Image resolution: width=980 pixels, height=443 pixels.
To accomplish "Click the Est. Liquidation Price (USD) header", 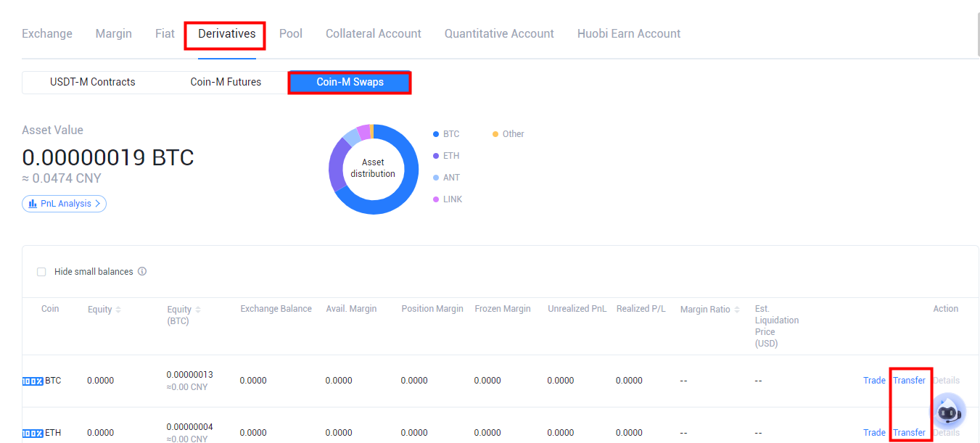I will pyautogui.click(x=777, y=326).
